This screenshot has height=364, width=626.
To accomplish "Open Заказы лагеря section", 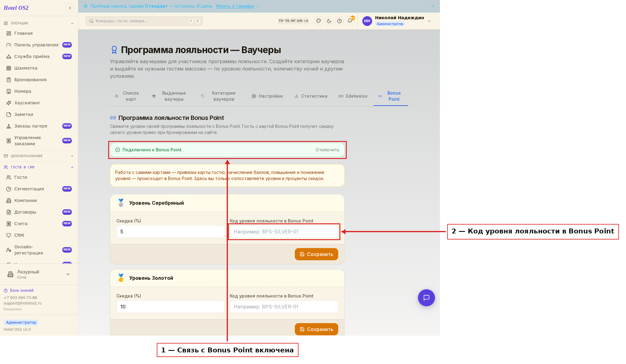I will coord(39,126).
